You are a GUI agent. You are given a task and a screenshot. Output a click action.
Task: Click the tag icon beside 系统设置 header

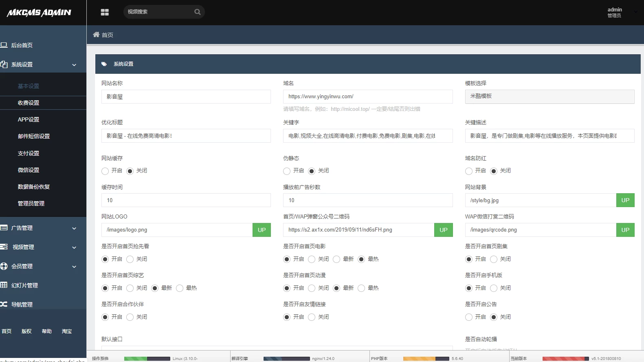(x=104, y=64)
